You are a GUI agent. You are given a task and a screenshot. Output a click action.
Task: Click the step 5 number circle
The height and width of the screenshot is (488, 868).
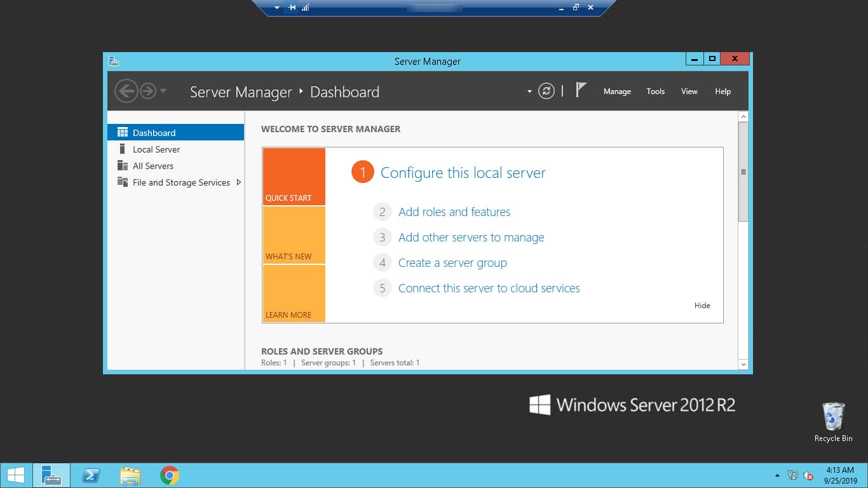(383, 288)
